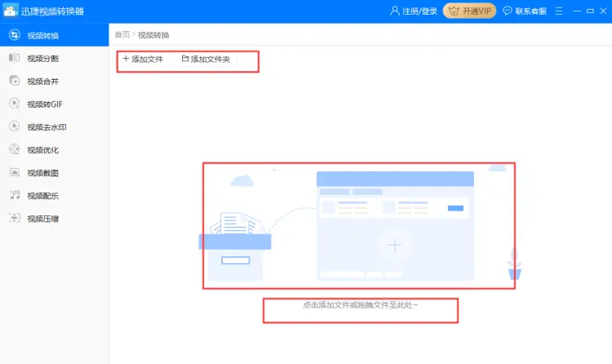Minimize the converter window
The height and width of the screenshot is (364, 612).
(x=577, y=11)
